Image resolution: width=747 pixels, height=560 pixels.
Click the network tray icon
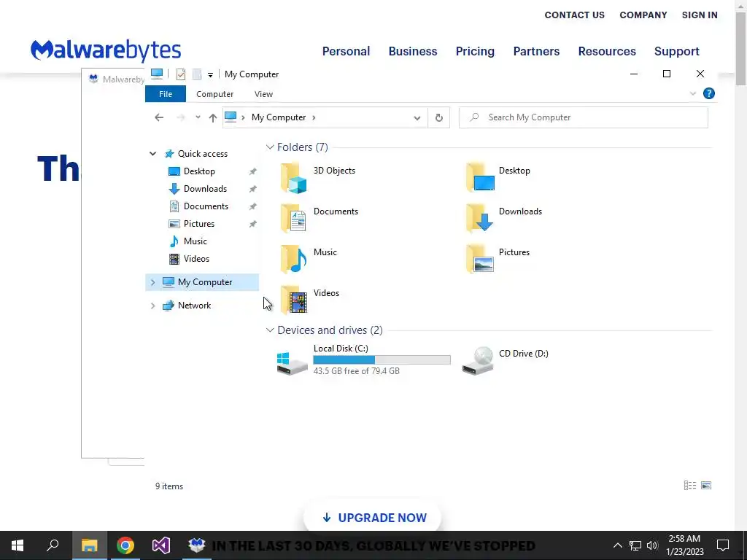pyautogui.click(x=635, y=545)
